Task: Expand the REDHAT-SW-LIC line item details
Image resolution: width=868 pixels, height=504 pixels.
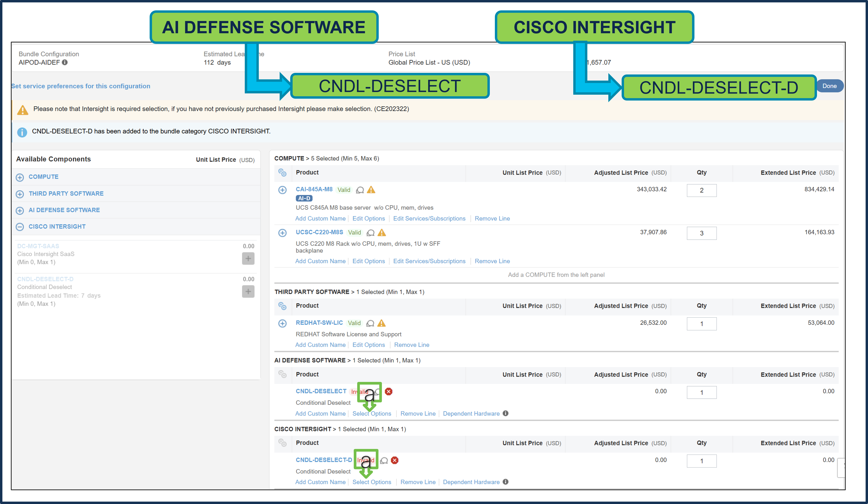Action: click(x=283, y=323)
